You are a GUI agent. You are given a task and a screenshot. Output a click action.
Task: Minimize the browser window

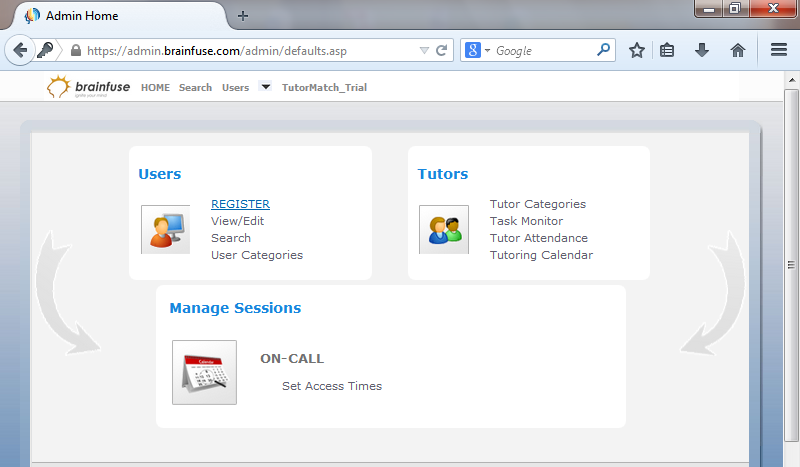point(709,9)
